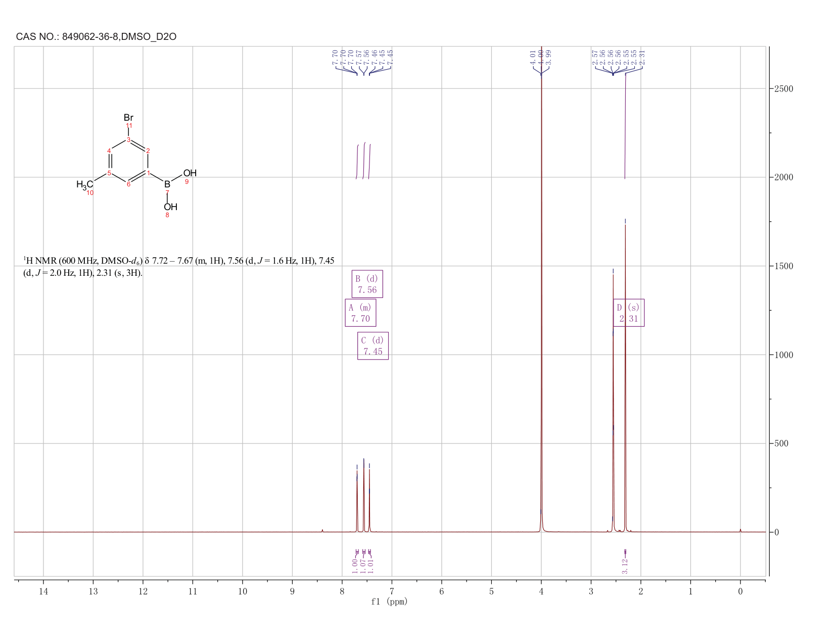This screenshot has width=834, height=644.
Task: Select the "C (d) 7.45" multiplet label box
Action: (373, 345)
